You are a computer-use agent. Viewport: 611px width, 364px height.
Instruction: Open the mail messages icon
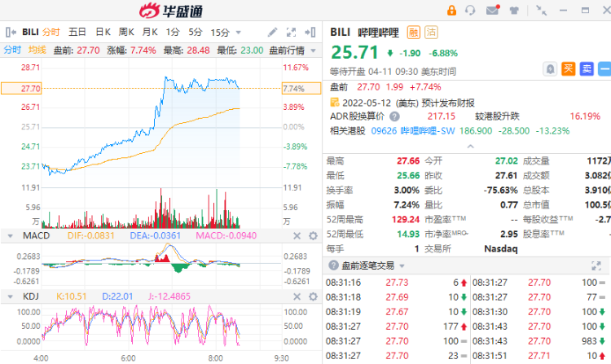click(x=493, y=10)
